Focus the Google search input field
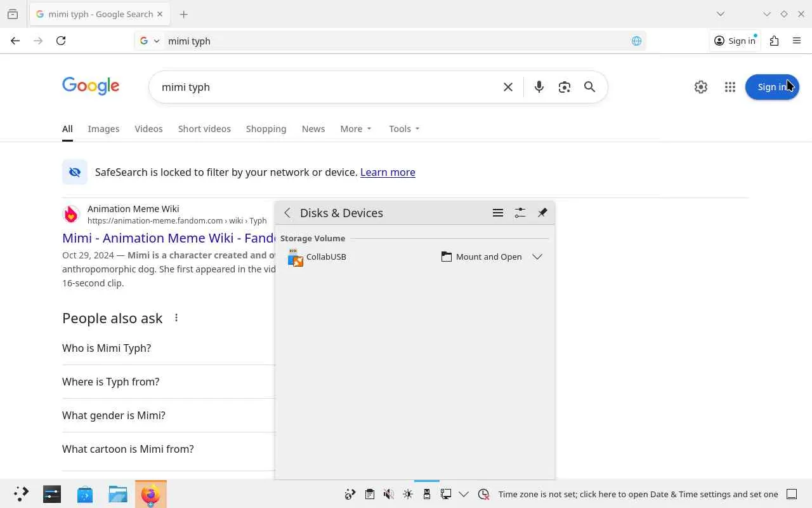Screen dimensions: 812x508 [x=327, y=87]
